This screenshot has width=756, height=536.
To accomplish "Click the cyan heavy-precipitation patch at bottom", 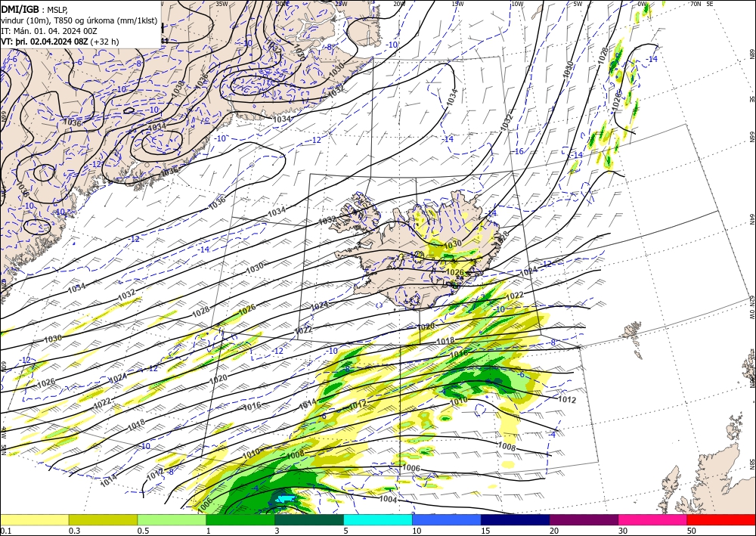I will (x=286, y=498).
